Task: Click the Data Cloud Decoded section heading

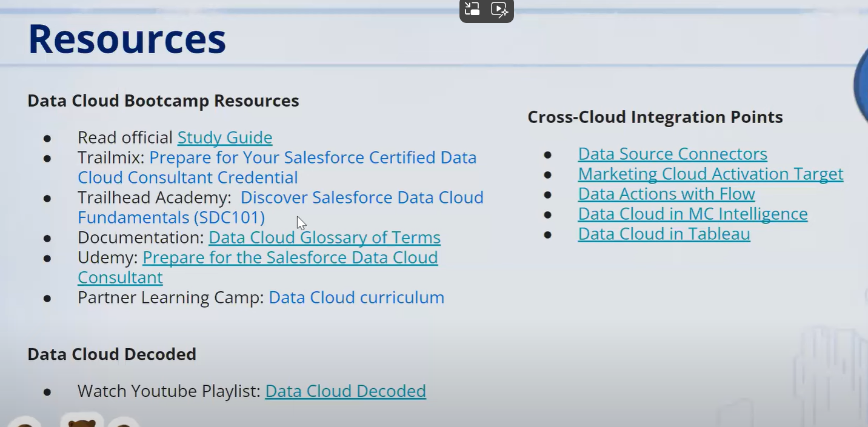Action: coord(112,354)
